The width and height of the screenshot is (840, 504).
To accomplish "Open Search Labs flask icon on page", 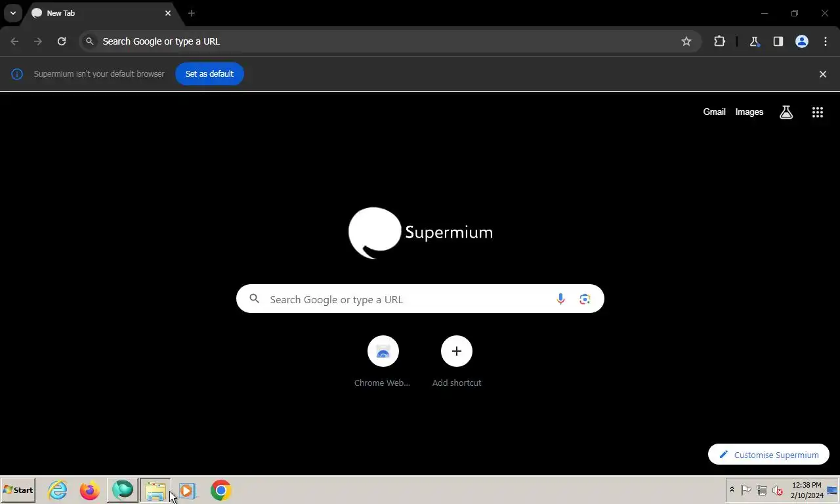I will click(x=786, y=112).
